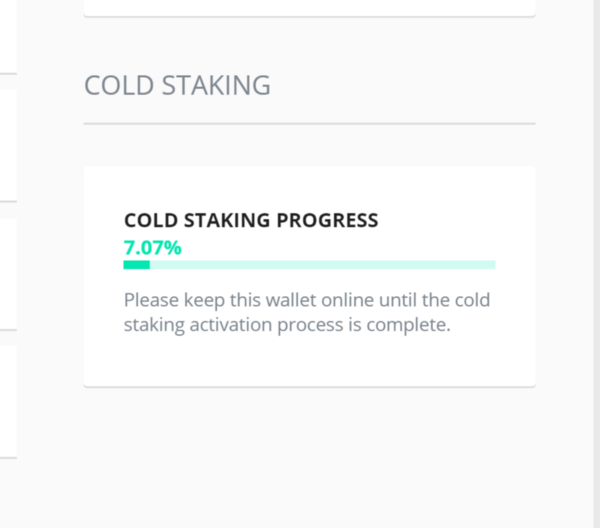Click the vertical scrollbar on the right edge
The width and height of the screenshot is (600, 528).
597,264
